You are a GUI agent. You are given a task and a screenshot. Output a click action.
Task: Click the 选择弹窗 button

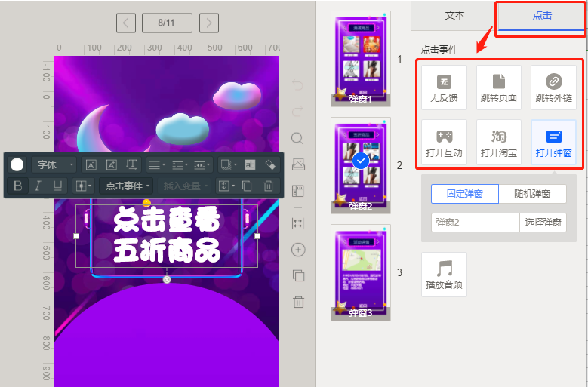[x=543, y=223]
